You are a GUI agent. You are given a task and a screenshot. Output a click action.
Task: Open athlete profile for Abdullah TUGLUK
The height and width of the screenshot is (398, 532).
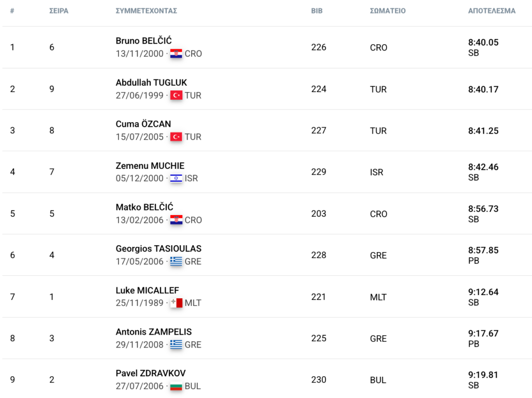[151, 83]
